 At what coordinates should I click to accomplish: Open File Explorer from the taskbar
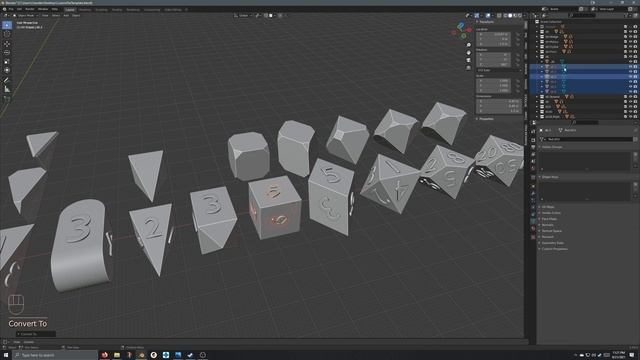coord(117,355)
